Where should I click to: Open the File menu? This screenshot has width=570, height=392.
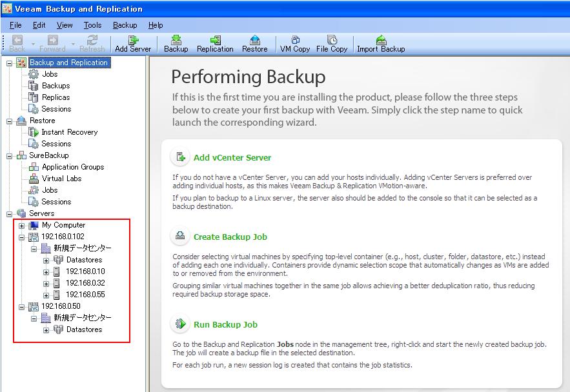(15, 25)
